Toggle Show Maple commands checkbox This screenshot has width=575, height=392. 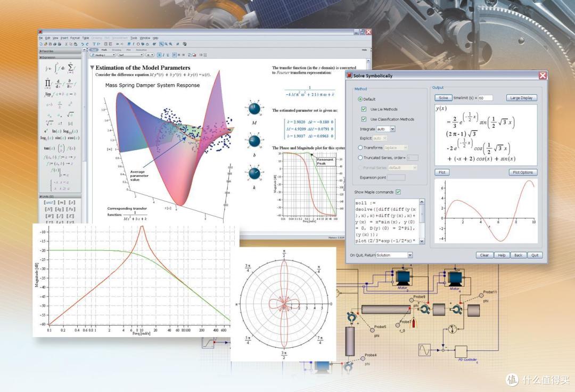tap(398, 192)
